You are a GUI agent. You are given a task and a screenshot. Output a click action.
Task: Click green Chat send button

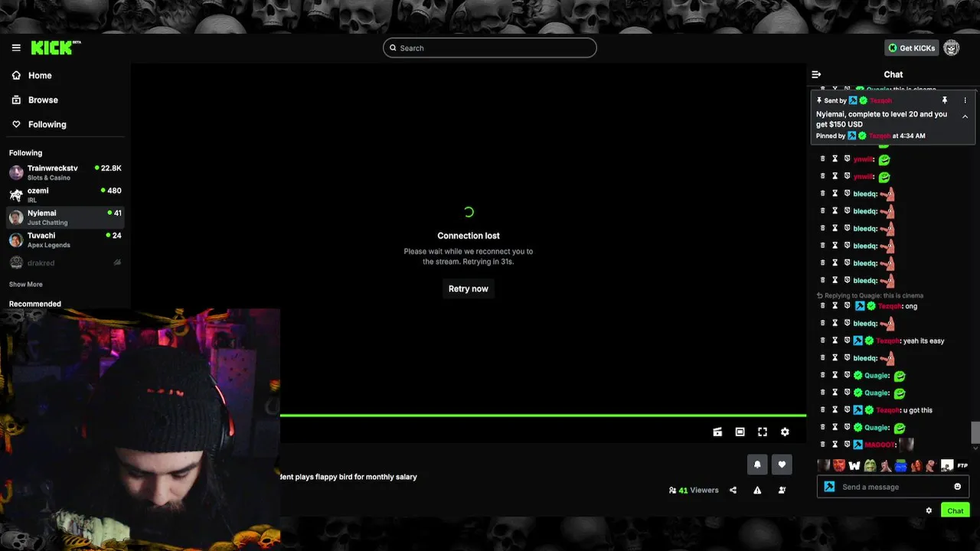coord(955,510)
